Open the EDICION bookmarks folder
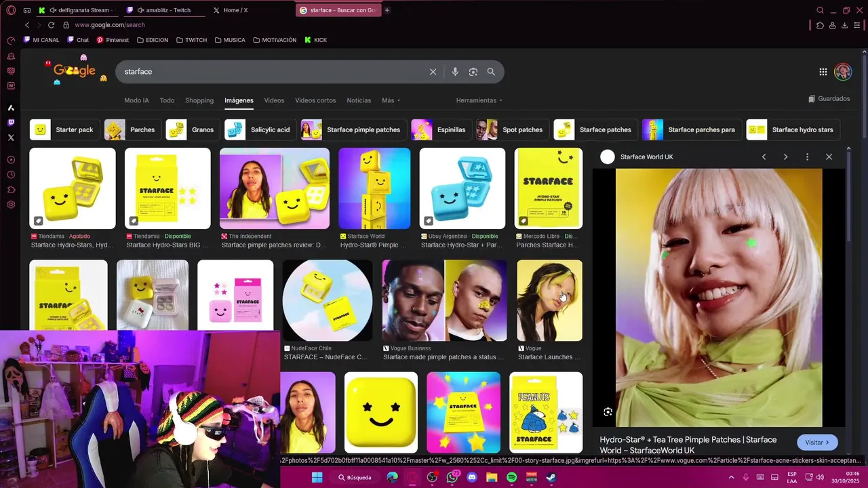 (x=153, y=40)
